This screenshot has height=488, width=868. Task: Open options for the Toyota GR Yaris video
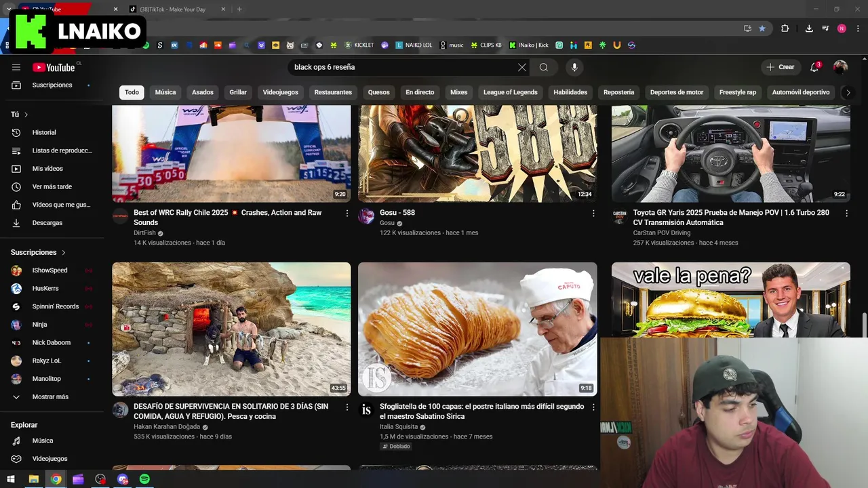click(x=846, y=213)
